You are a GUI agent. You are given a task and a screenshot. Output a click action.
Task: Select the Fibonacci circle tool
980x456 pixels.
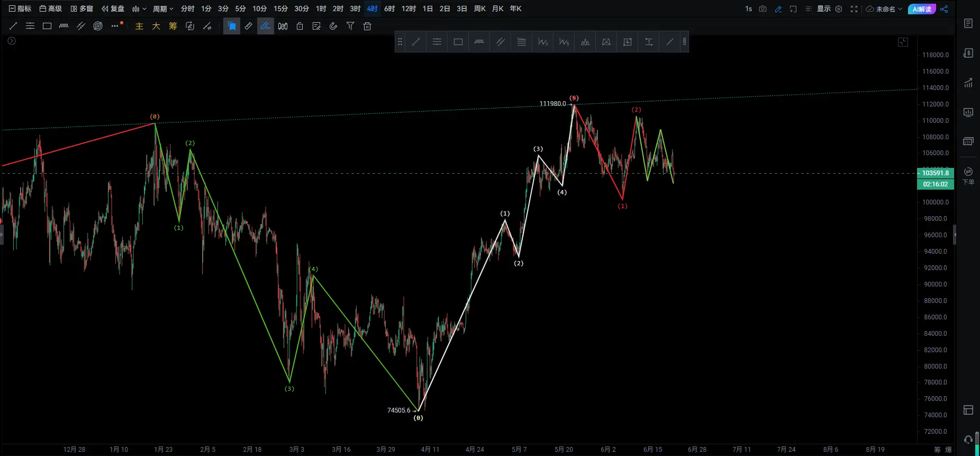98,26
